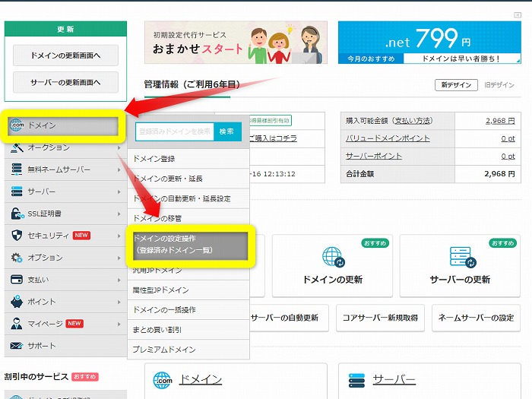Switch to 旧デザイン view
Screen dimensions: 532x399
click(499, 85)
